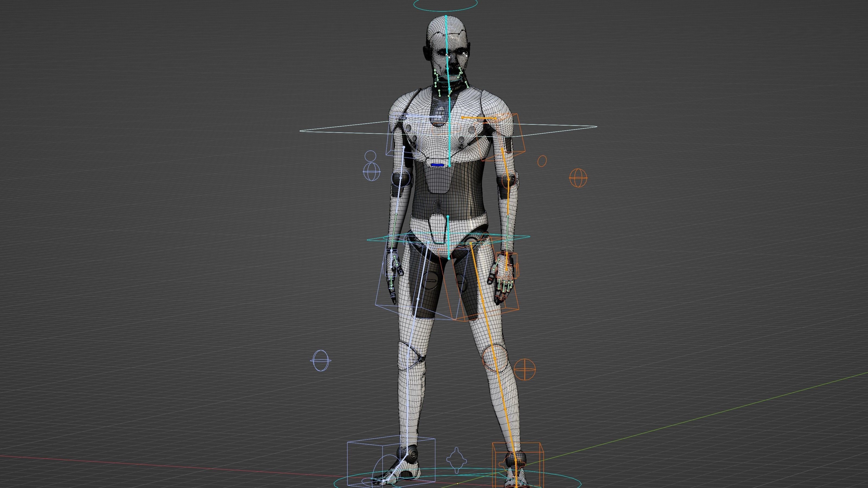868x488 pixels.
Task: Select the orange foot IK box control
Action: [x=518, y=466]
